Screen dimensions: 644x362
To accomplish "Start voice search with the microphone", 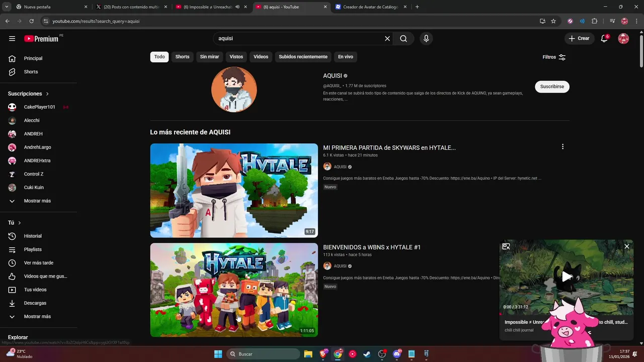I will pyautogui.click(x=426, y=38).
